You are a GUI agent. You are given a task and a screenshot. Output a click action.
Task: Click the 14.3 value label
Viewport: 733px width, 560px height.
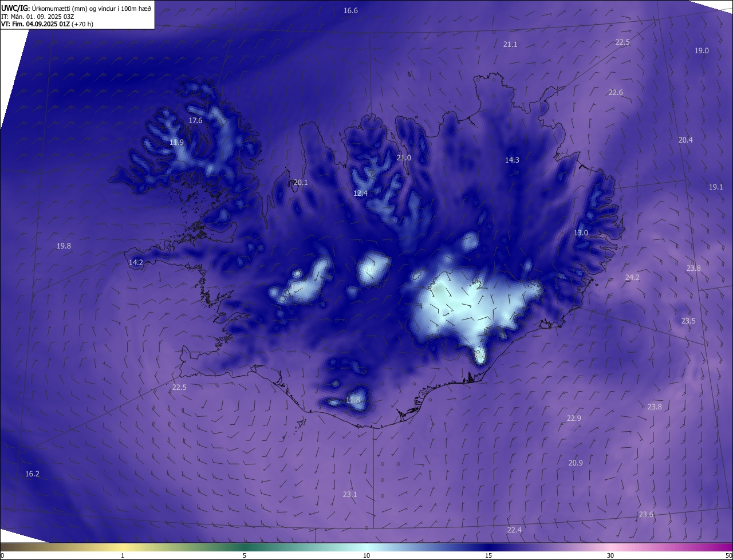click(x=512, y=160)
